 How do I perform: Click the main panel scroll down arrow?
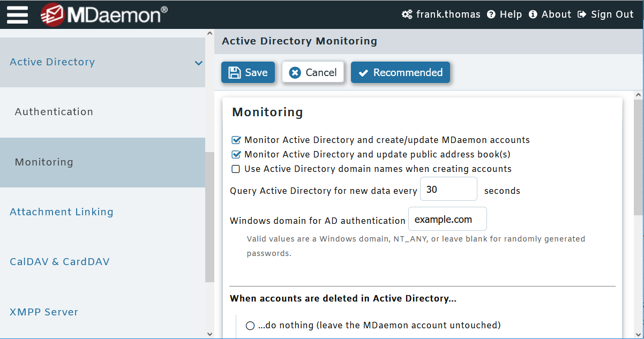(638, 334)
